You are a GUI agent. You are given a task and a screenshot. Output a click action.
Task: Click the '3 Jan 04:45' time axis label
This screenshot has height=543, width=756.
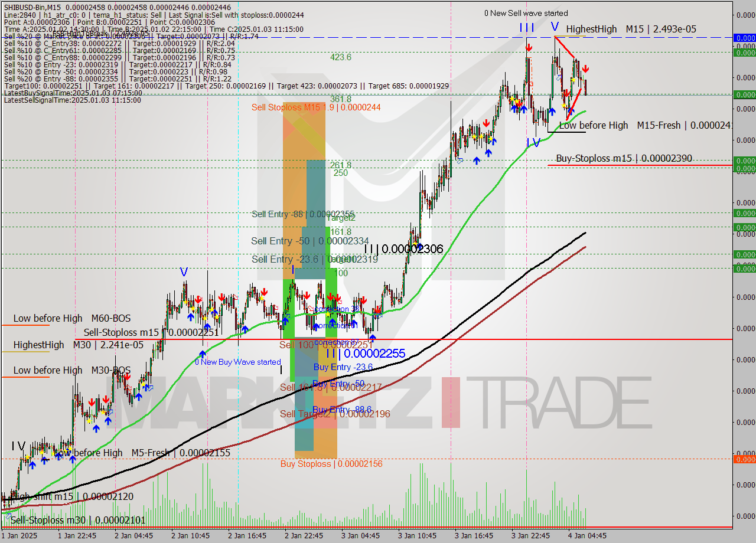tap(361, 536)
